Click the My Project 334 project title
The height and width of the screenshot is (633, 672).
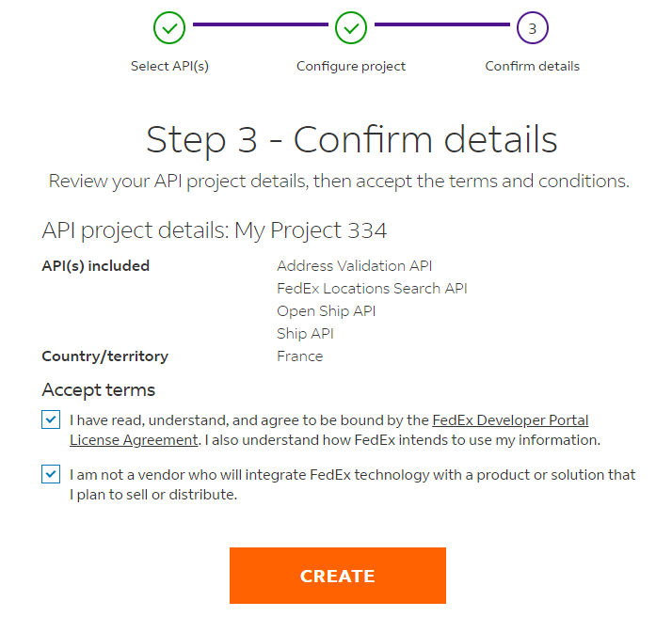pos(311,230)
